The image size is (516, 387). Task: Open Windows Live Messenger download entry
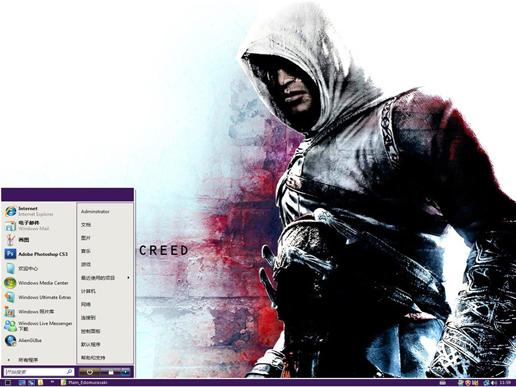(x=38, y=326)
